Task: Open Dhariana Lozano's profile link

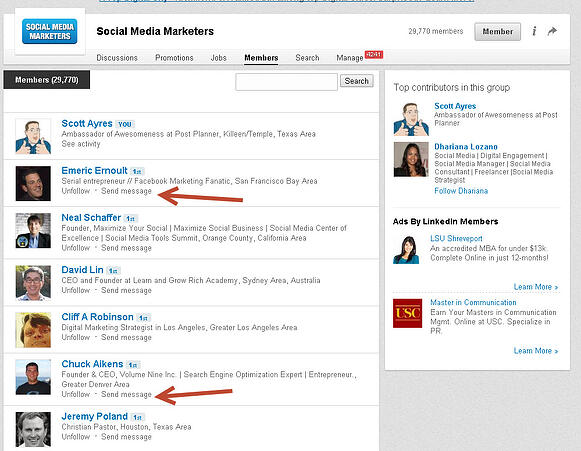Action: (x=466, y=146)
